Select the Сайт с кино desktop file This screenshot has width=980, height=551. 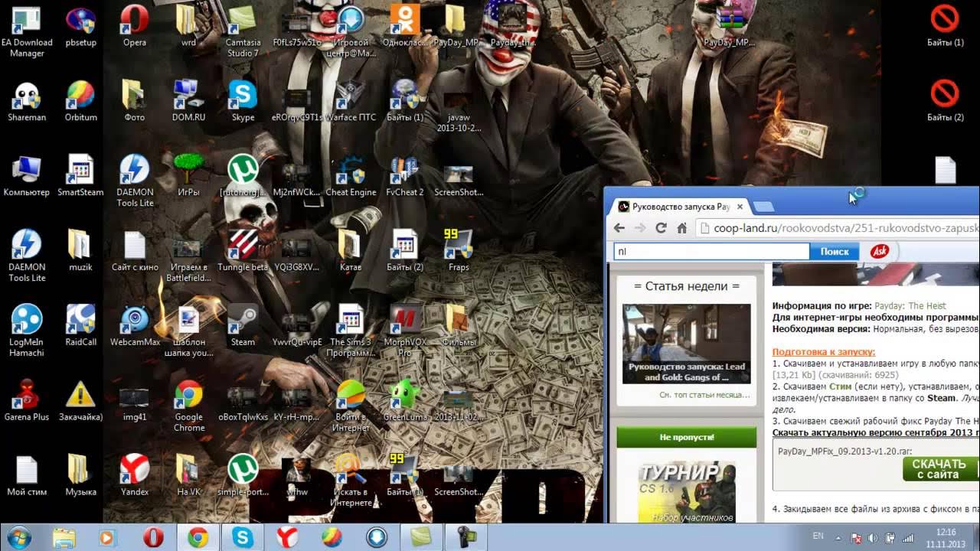click(x=135, y=252)
